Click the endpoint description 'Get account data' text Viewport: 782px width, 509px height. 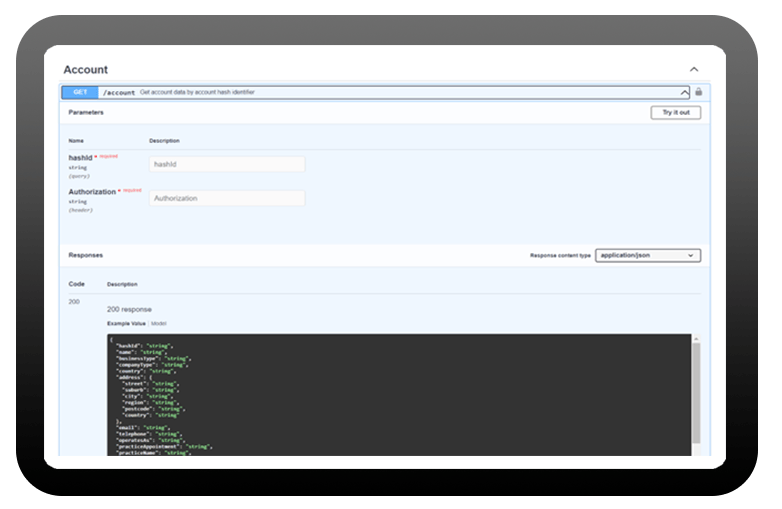tap(197, 92)
